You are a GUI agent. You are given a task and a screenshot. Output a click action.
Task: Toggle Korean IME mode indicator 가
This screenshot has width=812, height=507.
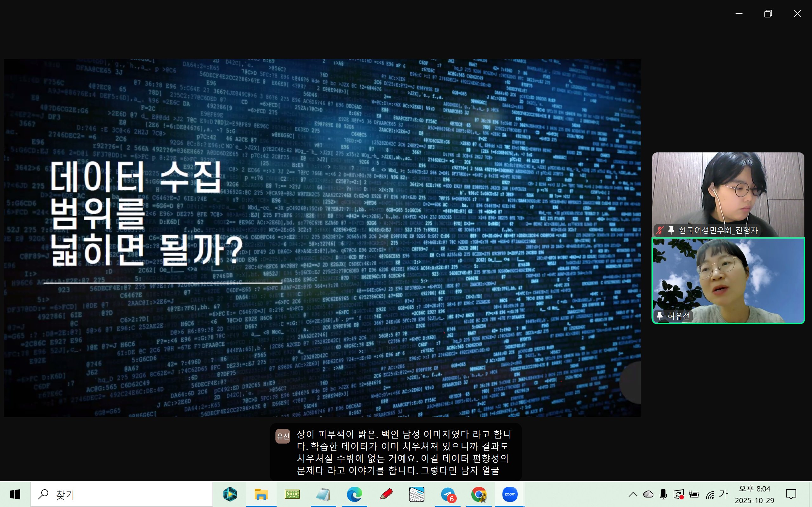coord(724,494)
